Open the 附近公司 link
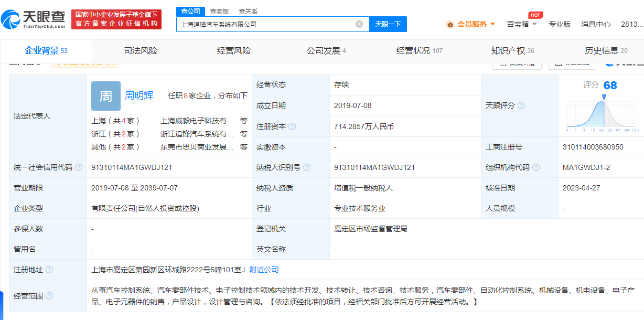The height and width of the screenshot is (320, 644). click(x=264, y=270)
